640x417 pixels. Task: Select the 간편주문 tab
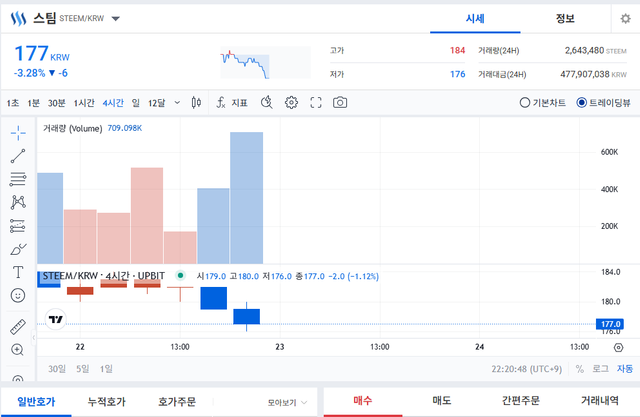tap(520, 401)
